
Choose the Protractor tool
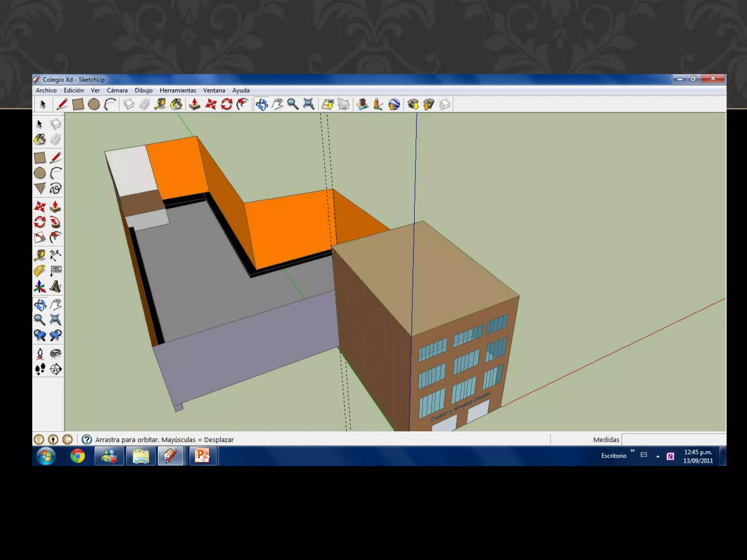(x=40, y=271)
